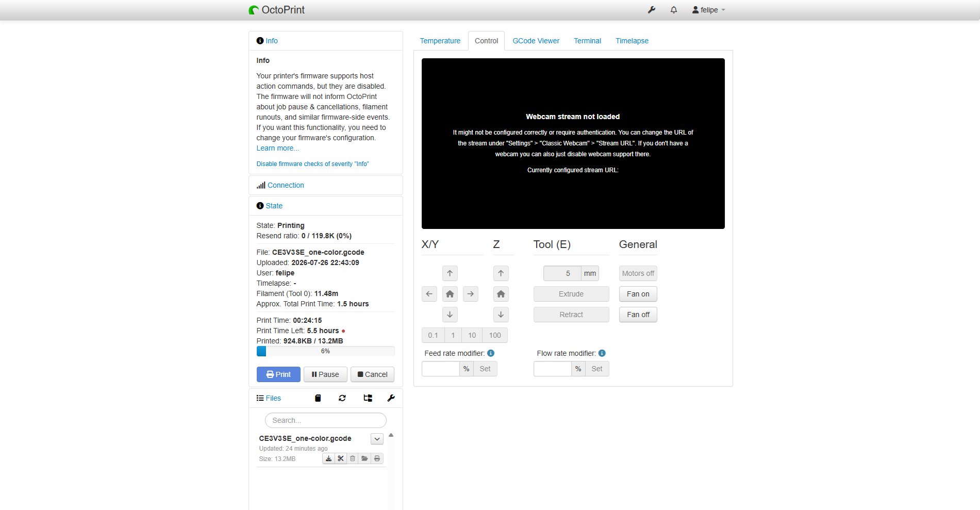Download CE3V3SE_one-color.gcode
980x510 pixels.
pos(328,458)
